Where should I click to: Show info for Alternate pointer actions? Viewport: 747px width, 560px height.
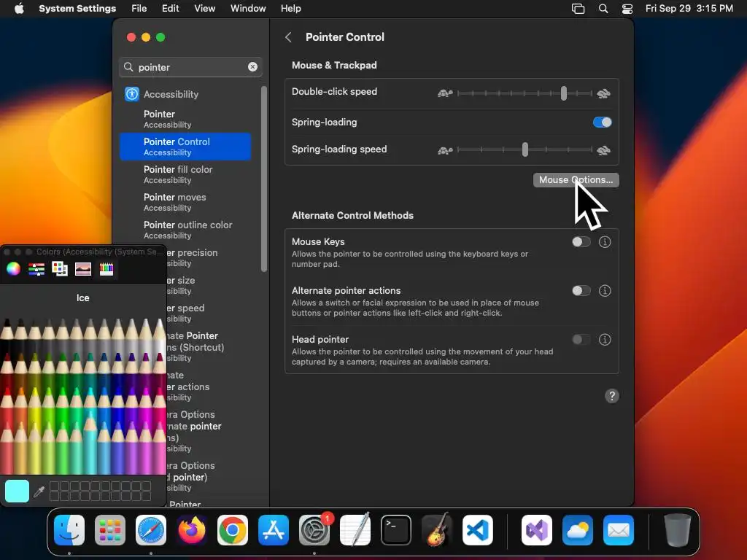point(605,290)
